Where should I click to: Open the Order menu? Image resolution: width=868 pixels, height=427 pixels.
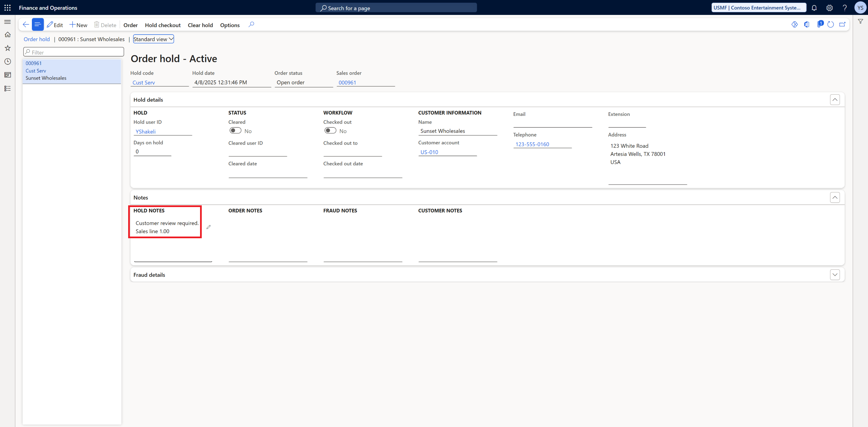(x=131, y=25)
